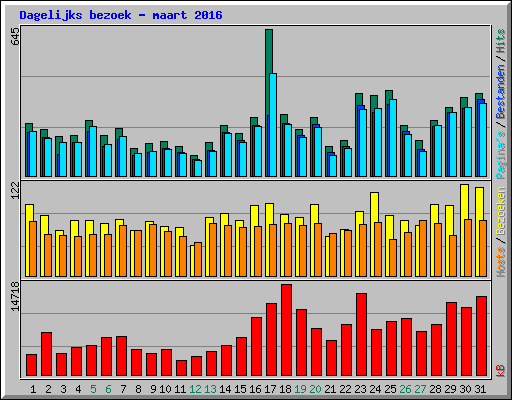512x400 pixels.
Task: Click day label 7 on the x-axis
Action: point(123,389)
